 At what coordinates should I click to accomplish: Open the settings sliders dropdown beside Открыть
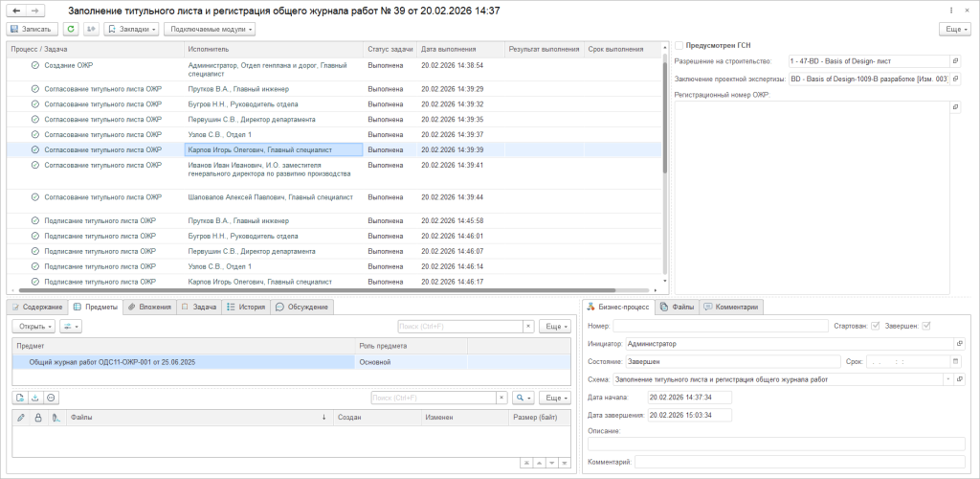coord(71,327)
